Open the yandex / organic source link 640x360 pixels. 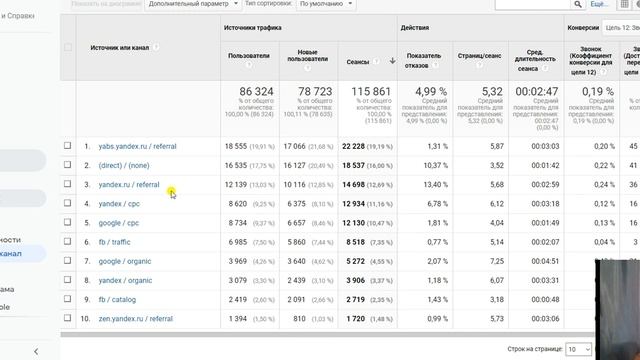pyautogui.click(x=125, y=280)
